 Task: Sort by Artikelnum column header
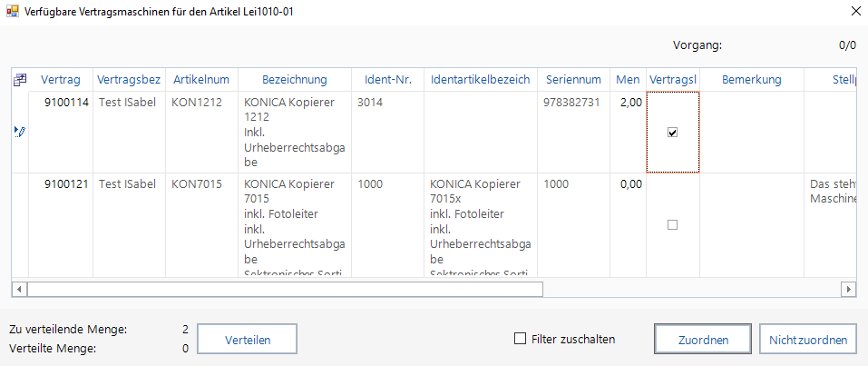(x=201, y=80)
